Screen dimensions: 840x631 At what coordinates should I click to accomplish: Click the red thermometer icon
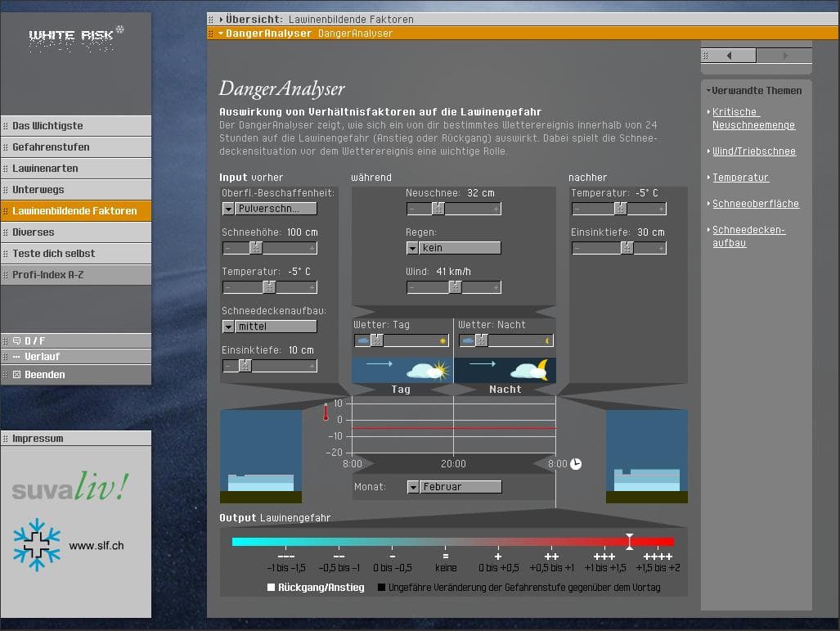point(325,412)
